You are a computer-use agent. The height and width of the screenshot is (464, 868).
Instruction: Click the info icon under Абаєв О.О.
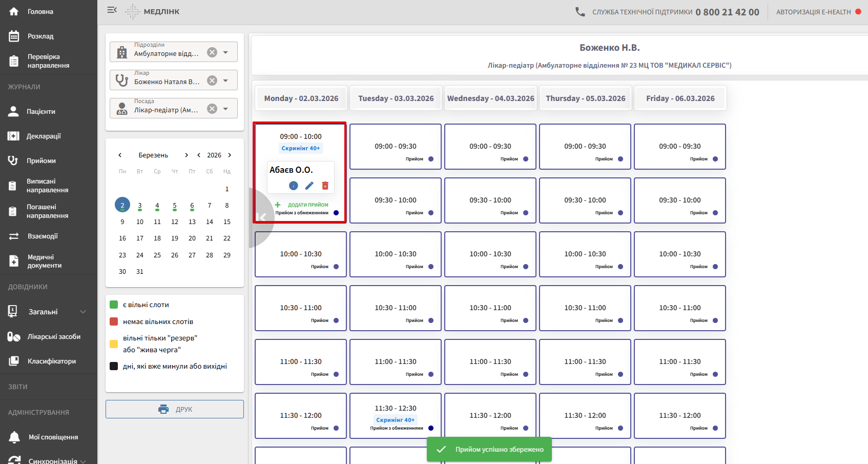click(293, 186)
